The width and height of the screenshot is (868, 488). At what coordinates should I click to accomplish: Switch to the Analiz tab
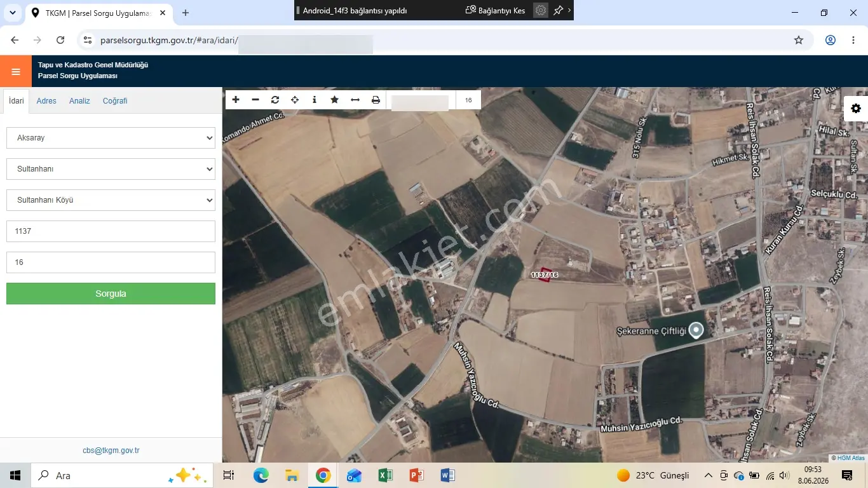(79, 101)
